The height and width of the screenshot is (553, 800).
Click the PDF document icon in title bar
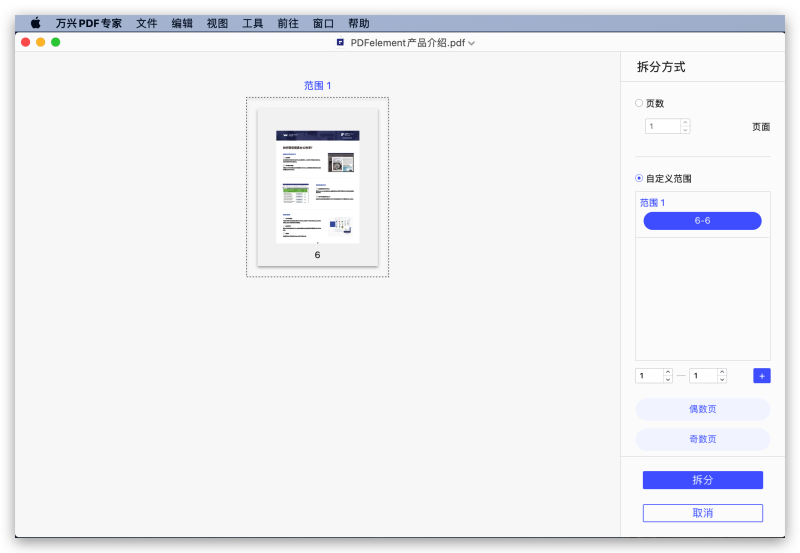coord(340,42)
